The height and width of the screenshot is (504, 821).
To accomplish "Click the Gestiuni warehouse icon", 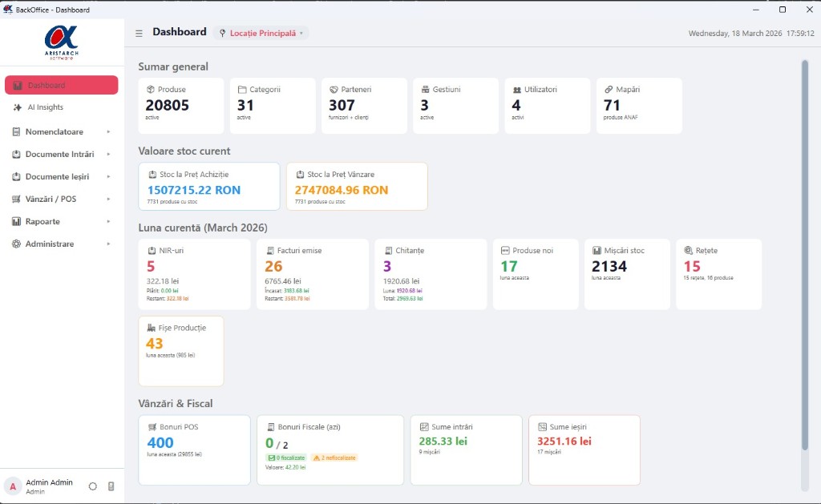I will pos(425,90).
